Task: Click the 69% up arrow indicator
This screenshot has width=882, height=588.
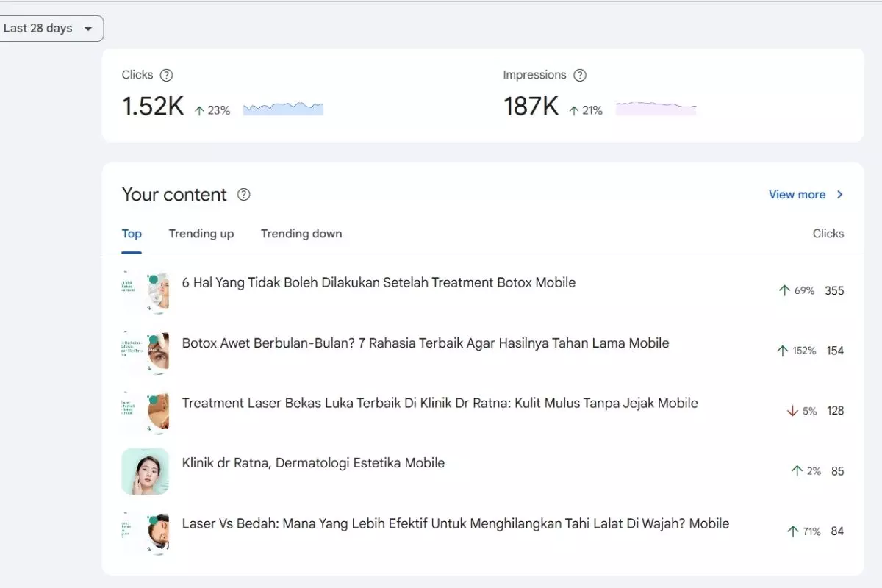Action: click(x=796, y=290)
